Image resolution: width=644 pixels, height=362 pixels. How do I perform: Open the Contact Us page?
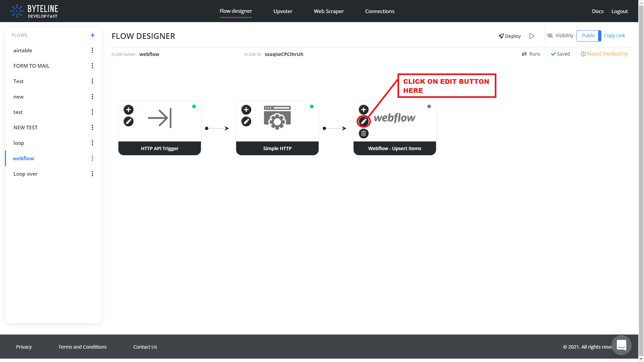pos(145,347)
